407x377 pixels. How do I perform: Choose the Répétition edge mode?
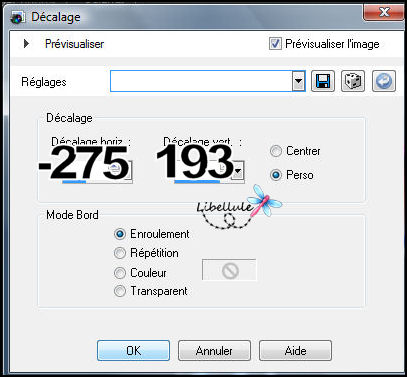[120, 253]
